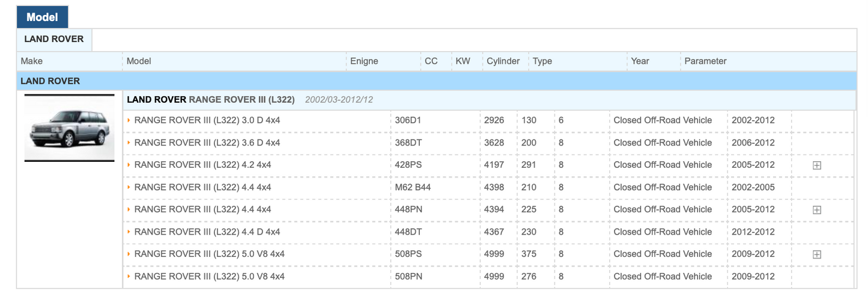This screenshot has height=302, width=868.
Task: Click the 4398 CC value
Action: (494, 187)
